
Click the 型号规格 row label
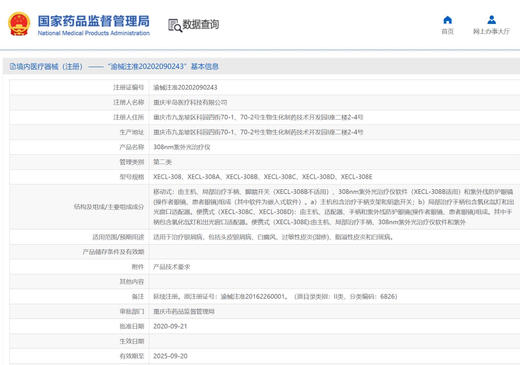pos(132,177)
